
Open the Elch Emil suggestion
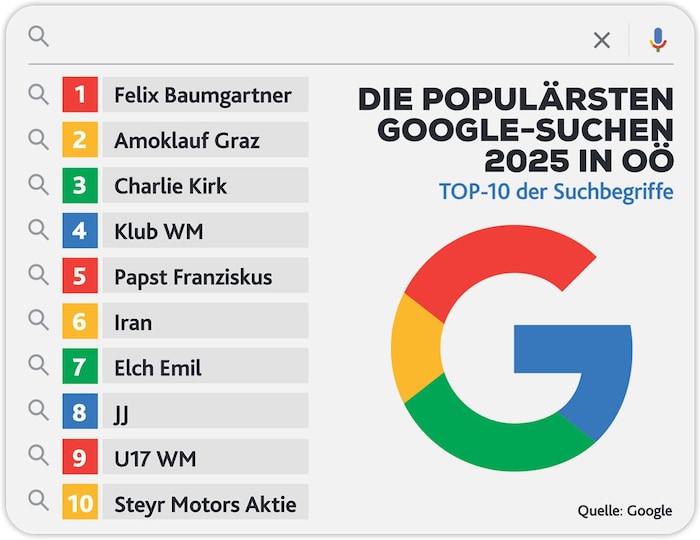click(204, 368)
